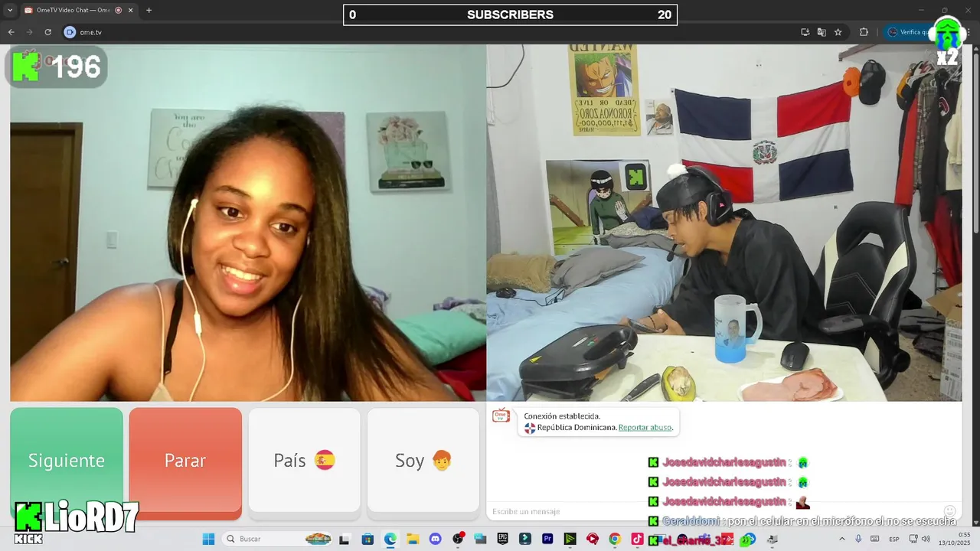The width and height of the screenshot is (980, 551).
Task: Open Discord from the taskbar
Action: (x=435, y=539)
